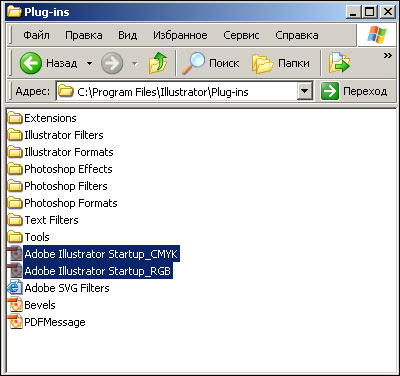Click the Windows flag logo

point(377,34)
